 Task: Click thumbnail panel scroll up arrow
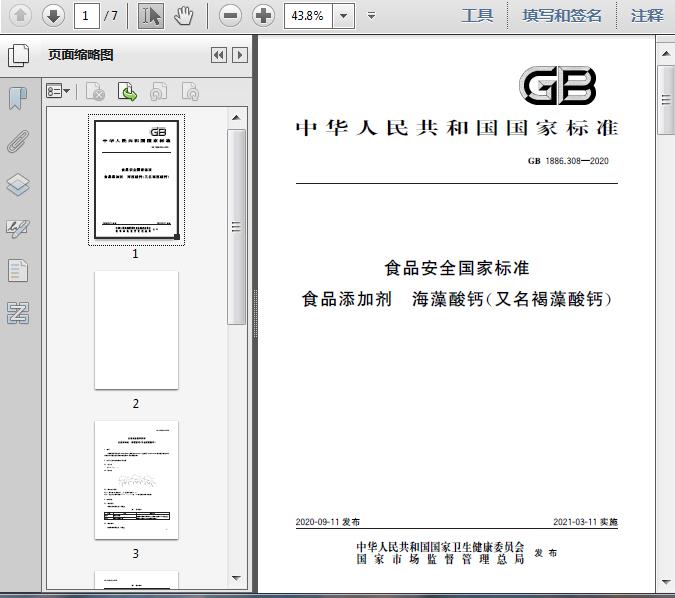(236, 118)
